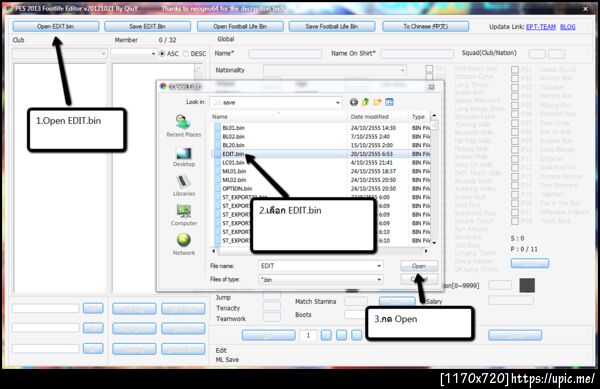Open Libraries in dialog sidebar
The width and height of the screenshot is (600, 389).
[x=184, y=186]
